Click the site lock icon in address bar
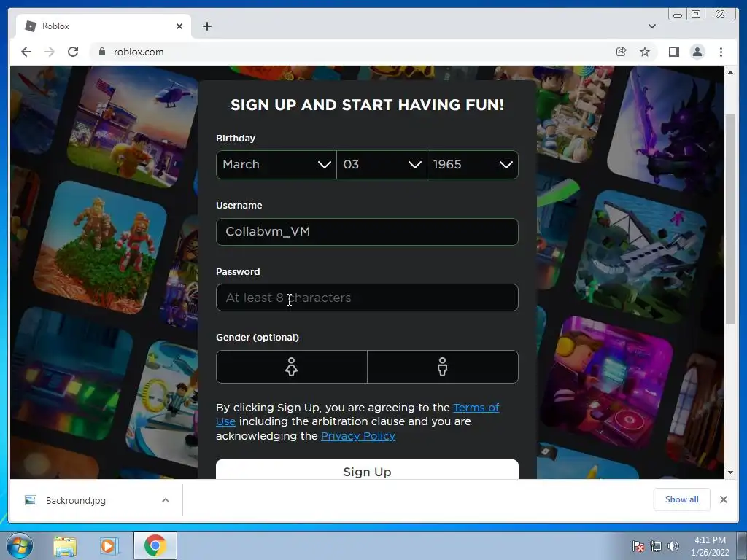Screen dimensions: 747x560 coord(102,52)
